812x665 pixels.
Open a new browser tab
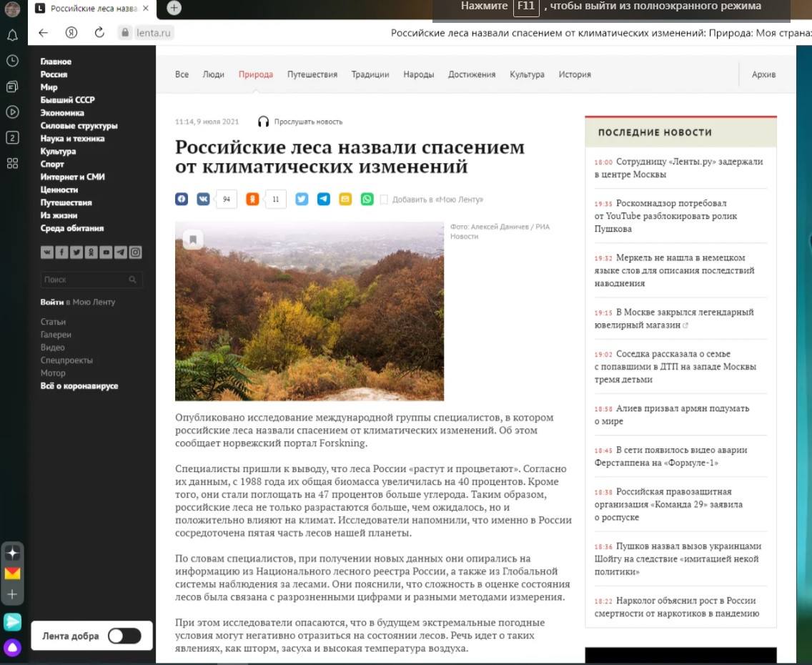(174, 8)
